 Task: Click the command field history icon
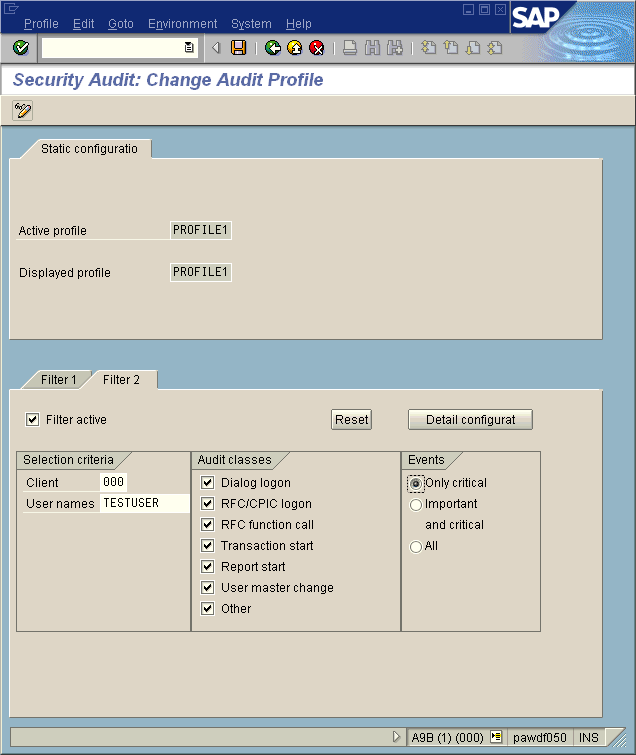pyautogui.click(x=189, y=47)
